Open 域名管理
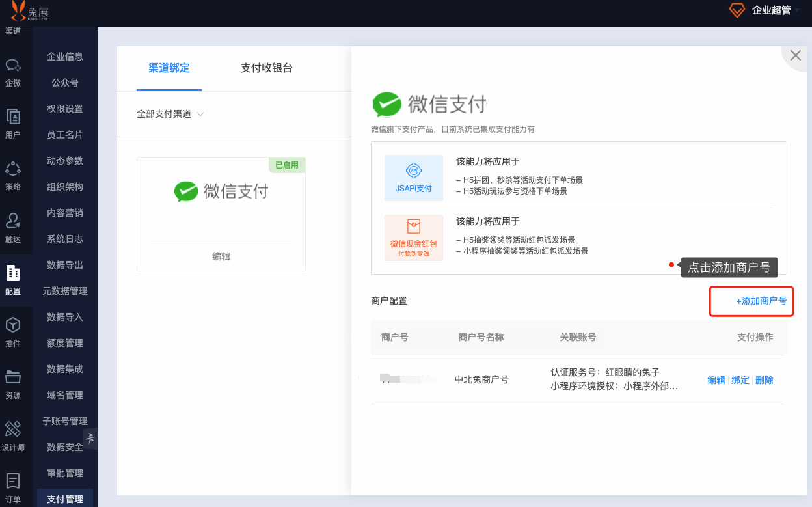Viewport: 812px width, 507px height. click(65, 395)
